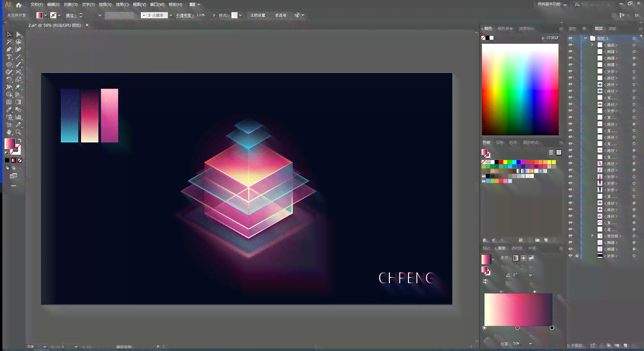Toggle visibility of the <编组> sublayer
This screenshot has width=644, height=351.
571,45
